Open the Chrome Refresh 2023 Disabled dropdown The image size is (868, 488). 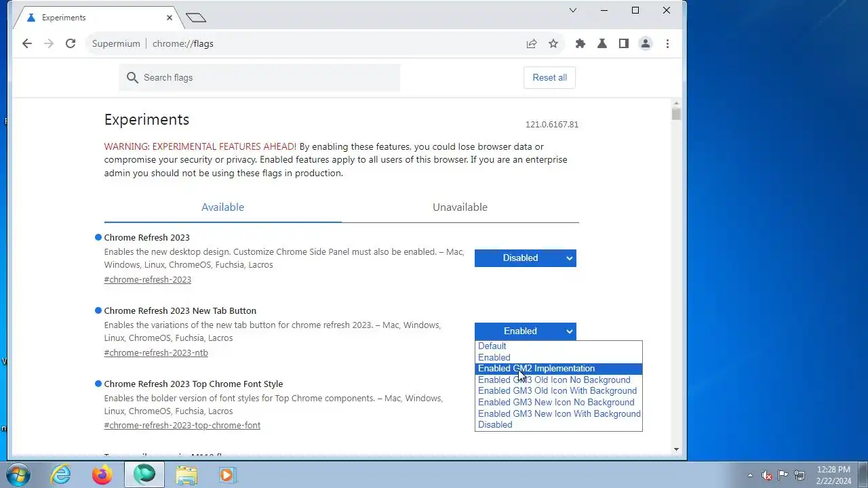[x=526, y=258]
